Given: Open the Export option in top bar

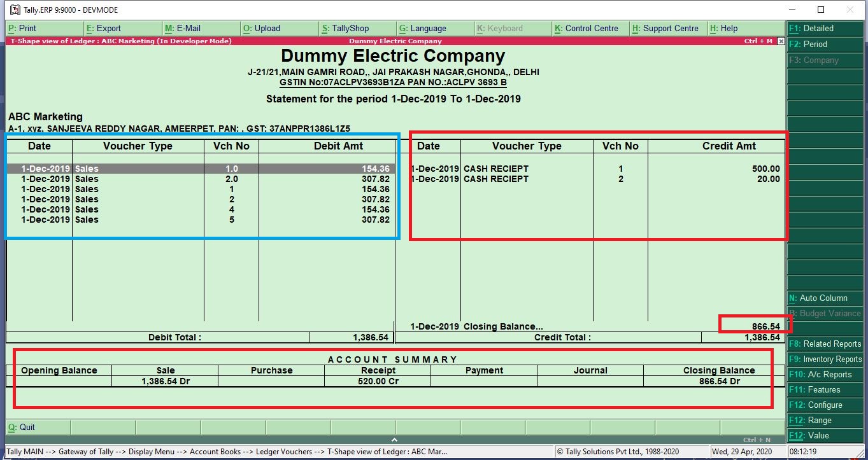Looking at the screenshot, I should (x=123, y=28).
